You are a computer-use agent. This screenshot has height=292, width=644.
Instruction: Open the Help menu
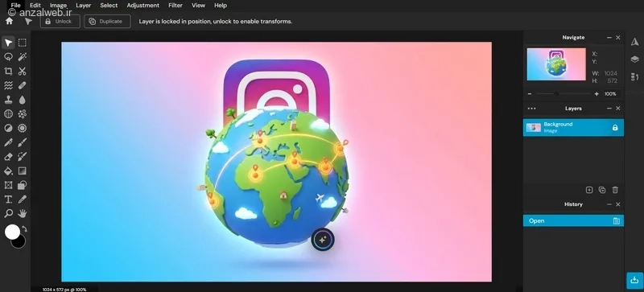pos(221,6)
